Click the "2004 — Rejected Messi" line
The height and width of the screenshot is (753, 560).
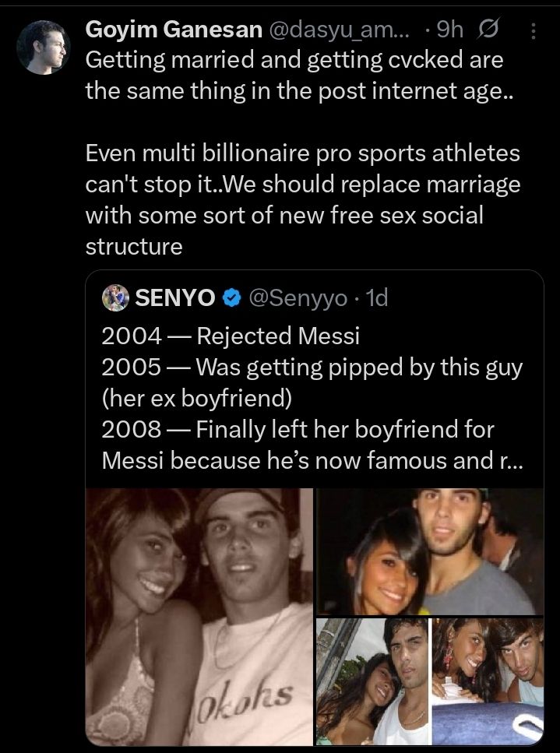pyautogui.click(x=231, y=336)
